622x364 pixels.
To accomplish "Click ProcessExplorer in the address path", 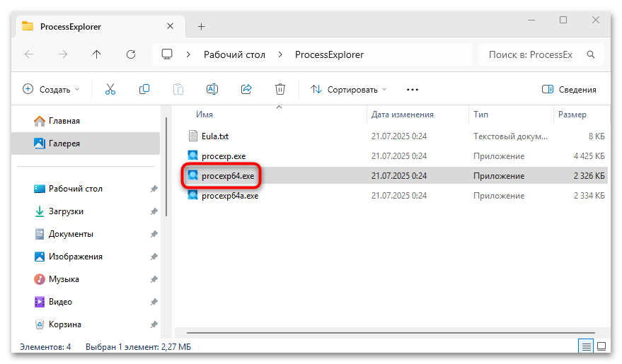I will (x=329, y=54).
